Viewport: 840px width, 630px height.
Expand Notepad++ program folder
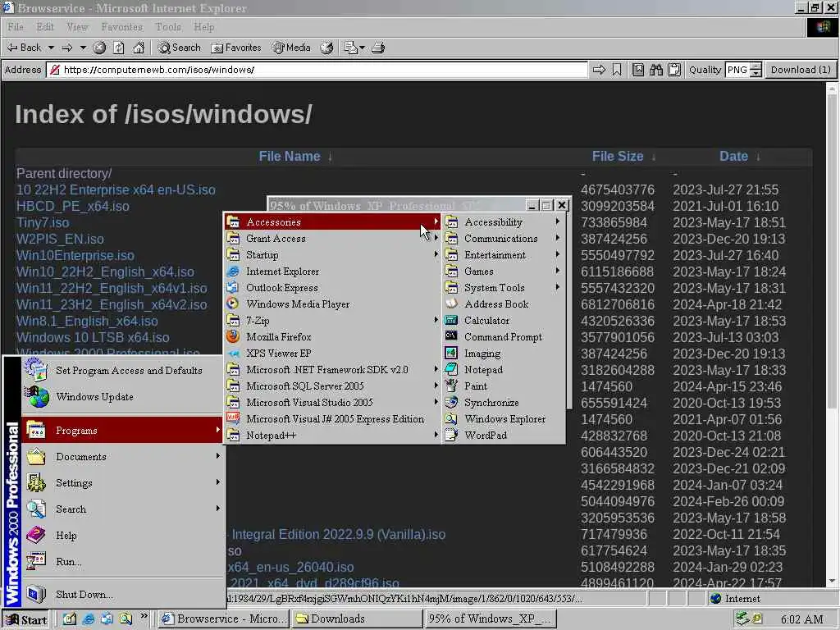tap(332, 436)
